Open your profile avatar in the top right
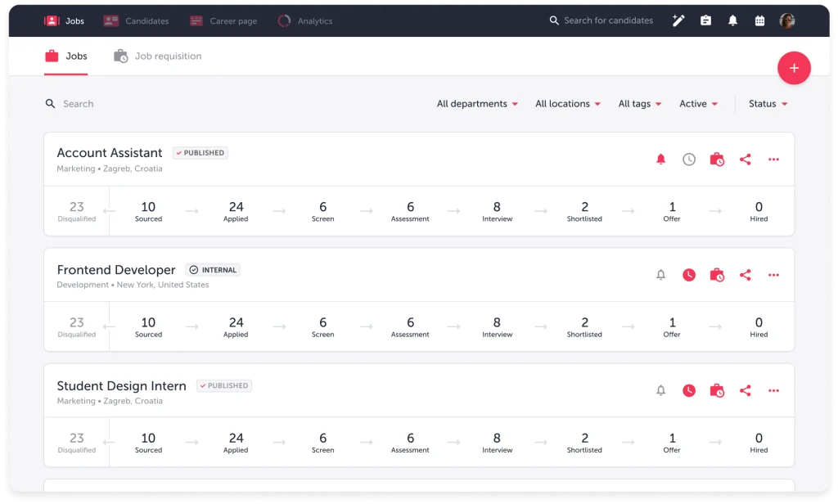Image resolution: width=838 pixels, height=504 pixels. 786,20
